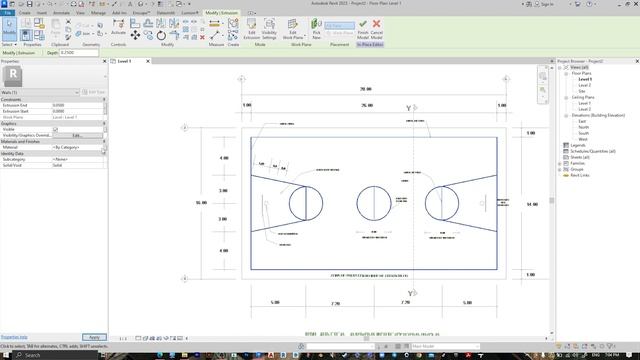Click Pick New work plane icon

(x=316, y=29)
